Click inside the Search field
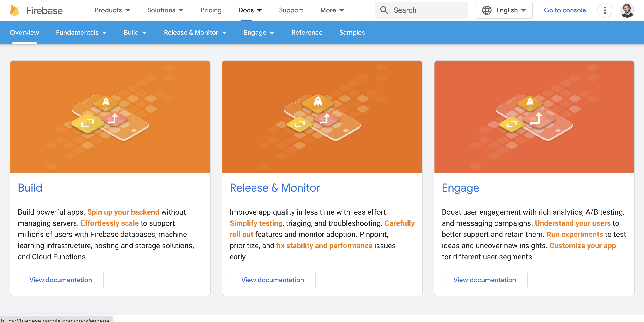 pos(425,10)
